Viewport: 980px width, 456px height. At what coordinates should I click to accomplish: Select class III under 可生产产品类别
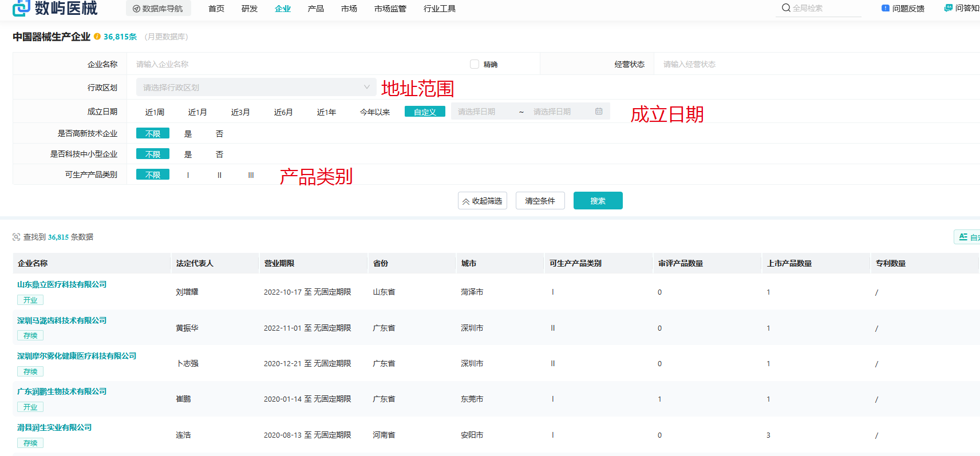251,175
